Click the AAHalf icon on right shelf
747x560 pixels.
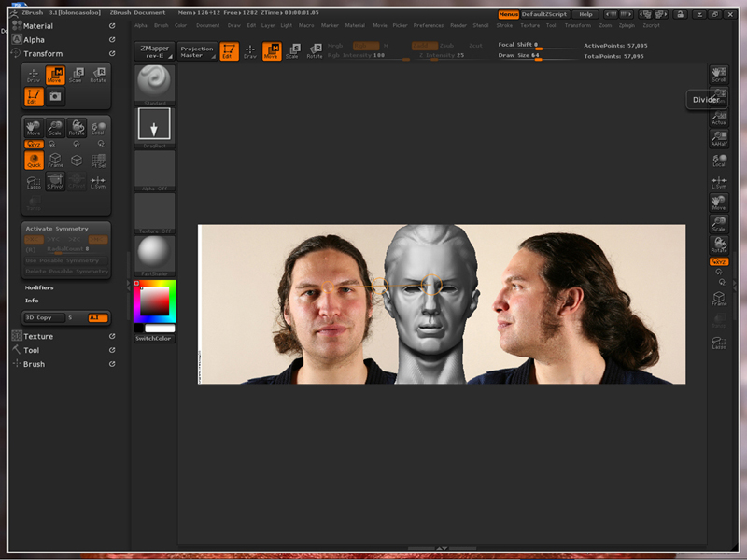pyautogui.click(x=718, y=137)
